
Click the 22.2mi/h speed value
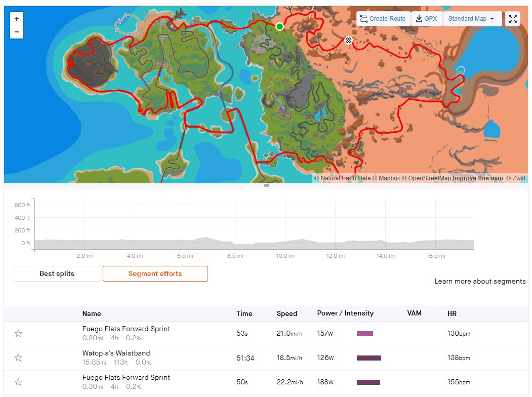click(x=290, y=382)
